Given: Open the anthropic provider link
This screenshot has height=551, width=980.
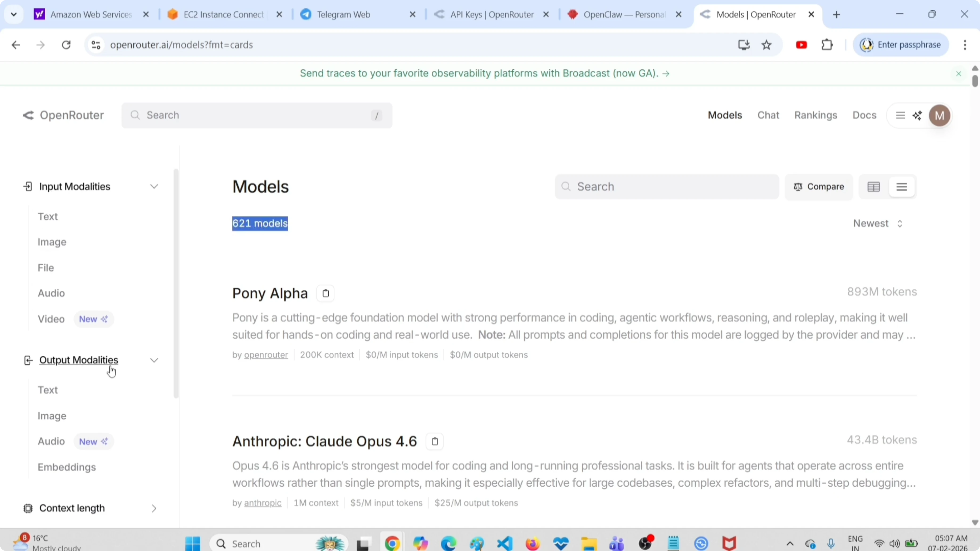Looking at the screenshot, I should pos(263,503).
